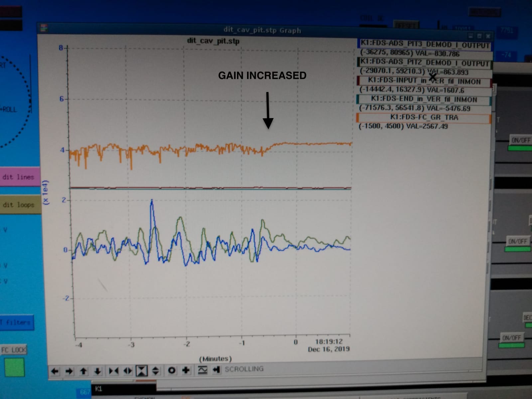
Task: Open the blue 'T filters' button
Action: pos(17,322)
